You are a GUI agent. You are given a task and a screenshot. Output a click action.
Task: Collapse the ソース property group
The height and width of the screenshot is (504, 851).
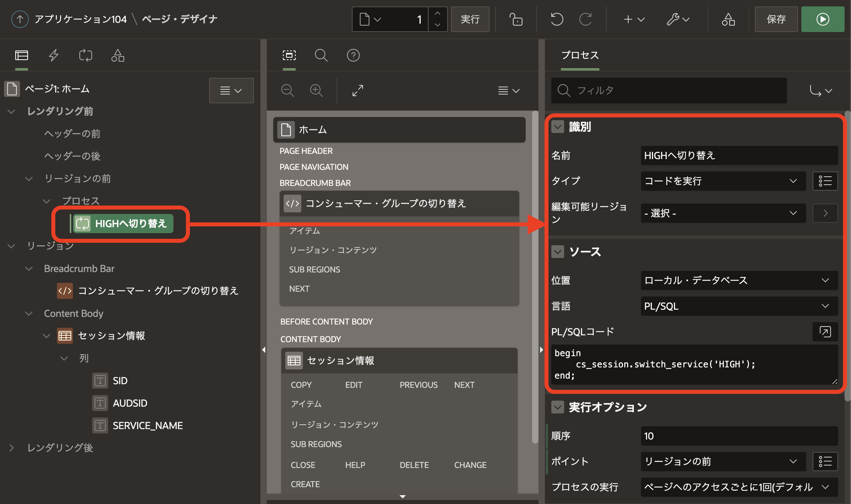click(x=558, y=252)
